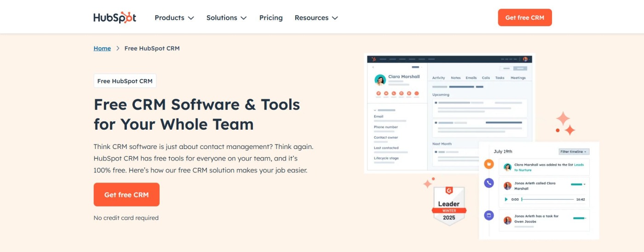This screenshot has width=644, height=252.
Task: Click the Phone number label in preview
Action: coord(386,127)
